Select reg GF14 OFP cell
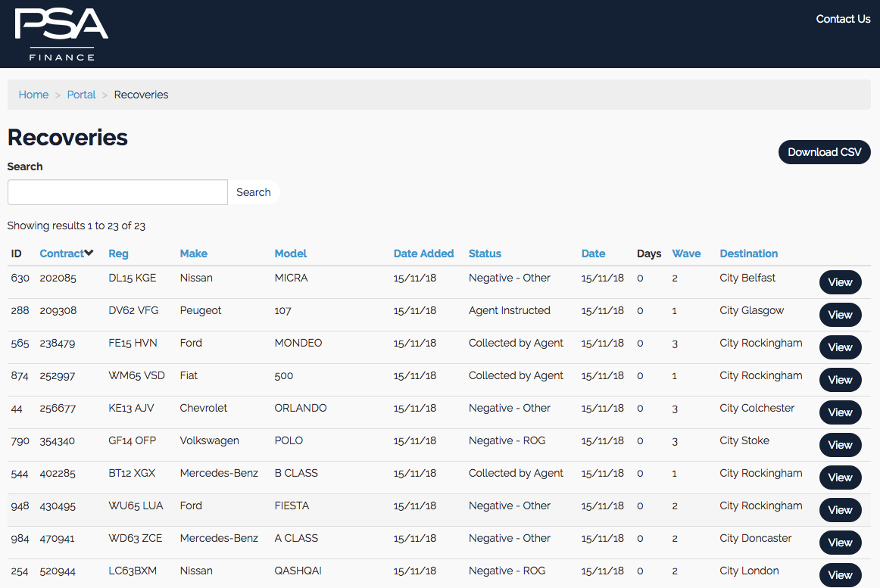 pyautogui.click(x=133, y=440)
